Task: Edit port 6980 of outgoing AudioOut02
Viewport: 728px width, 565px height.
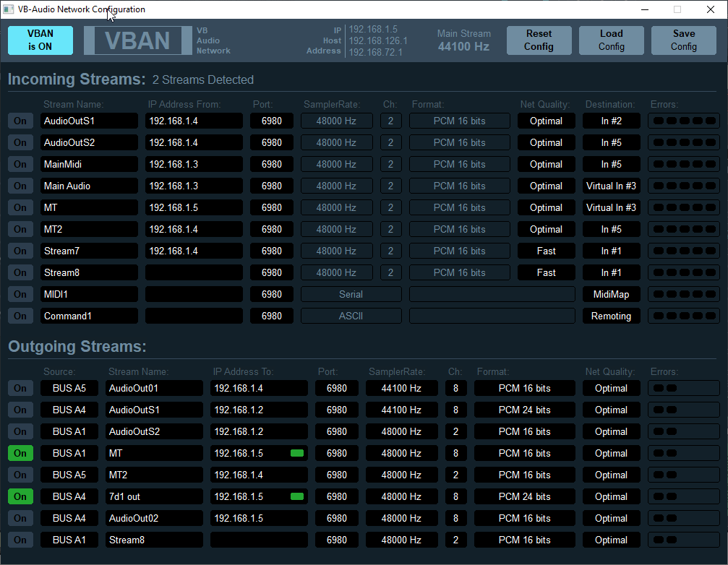Action: click(337, 518)
